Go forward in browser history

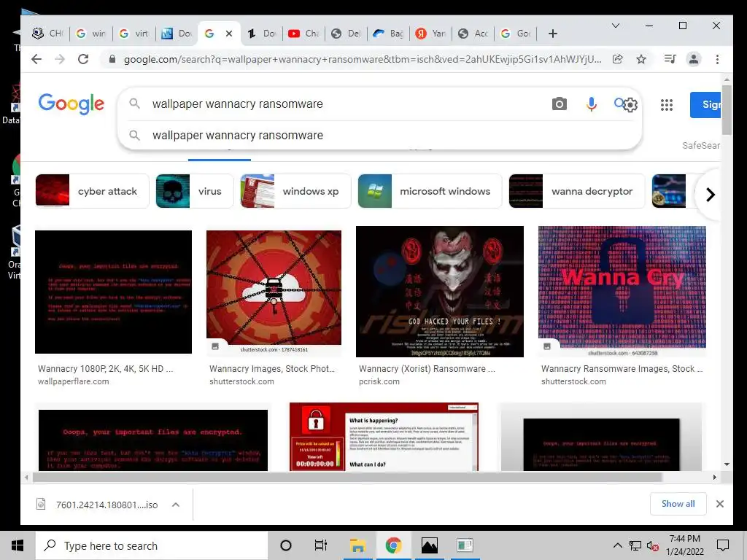tap(60, 59)
